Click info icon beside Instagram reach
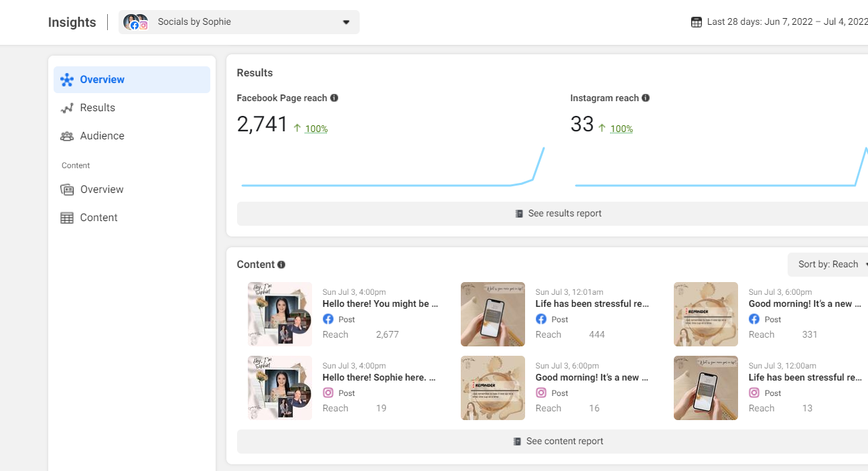The width and height of the screenshot is (868, 471). pos(646,98)
